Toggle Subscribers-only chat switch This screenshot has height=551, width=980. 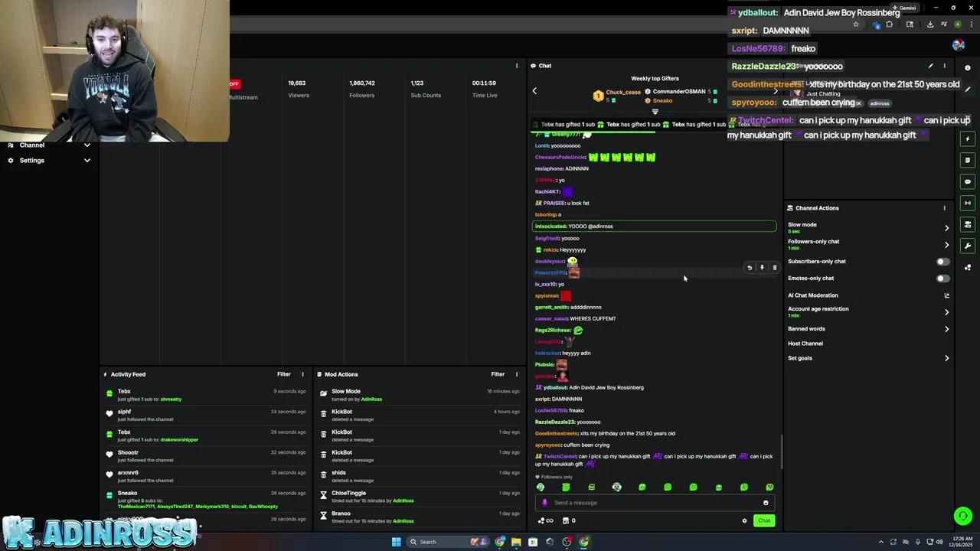942,262
